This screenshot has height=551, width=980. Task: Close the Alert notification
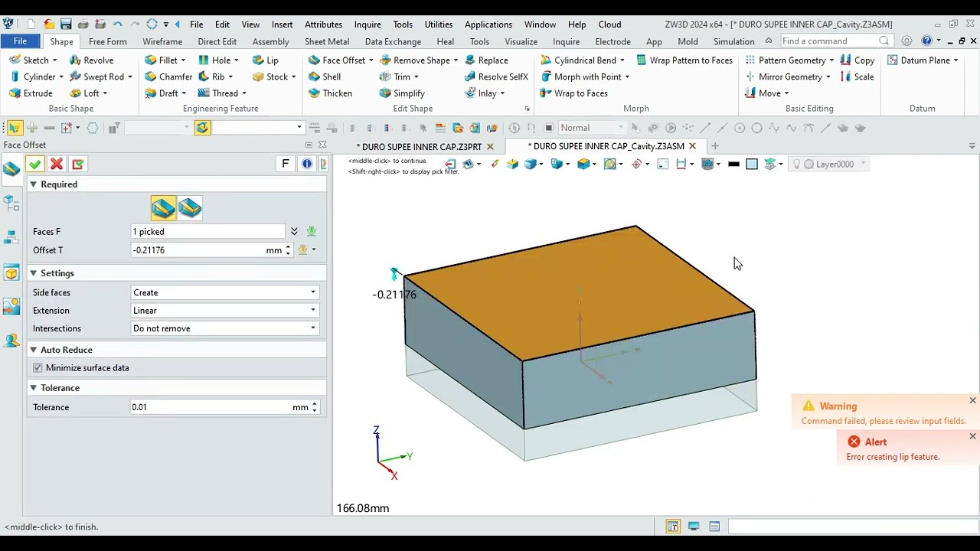pyautogui.click(x=972, y=436)
